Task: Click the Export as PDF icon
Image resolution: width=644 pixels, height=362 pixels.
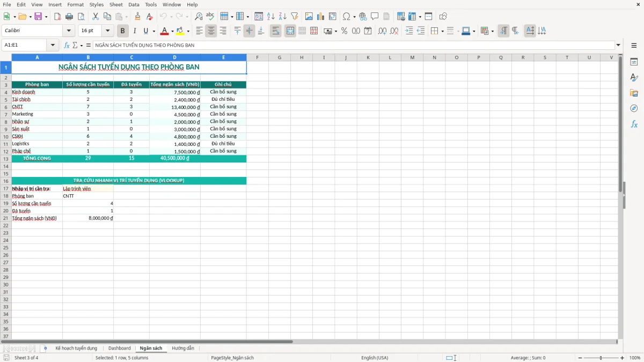Action: 57,17
